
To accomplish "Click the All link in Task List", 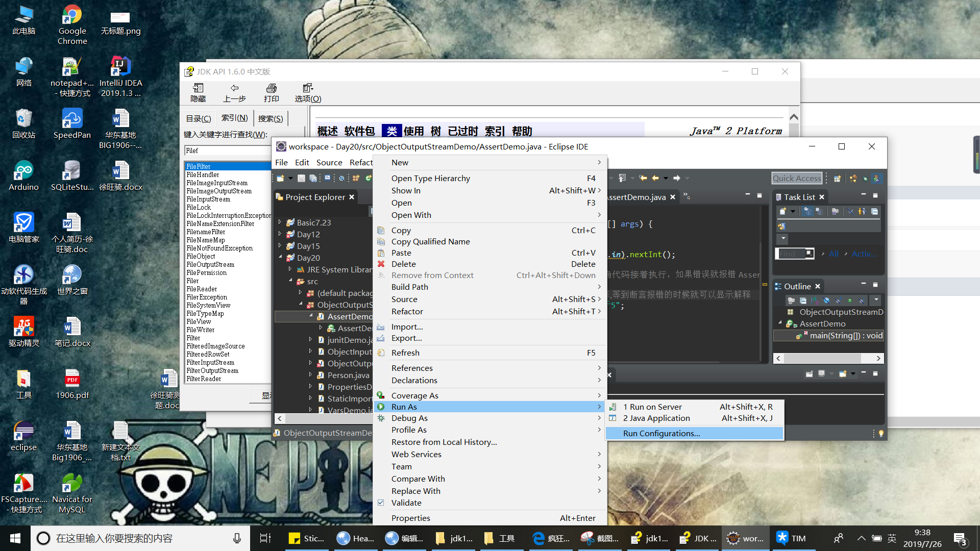I will [834, 254].
